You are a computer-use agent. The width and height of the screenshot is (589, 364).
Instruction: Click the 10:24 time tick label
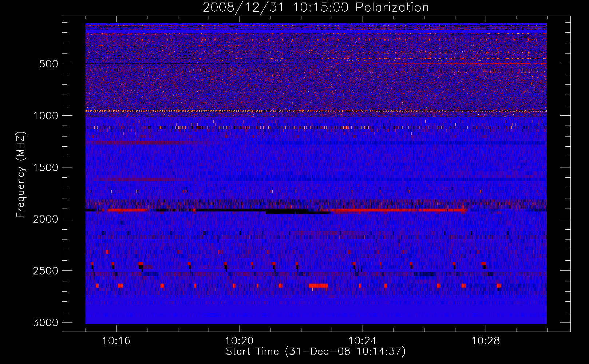pos(363,341)
